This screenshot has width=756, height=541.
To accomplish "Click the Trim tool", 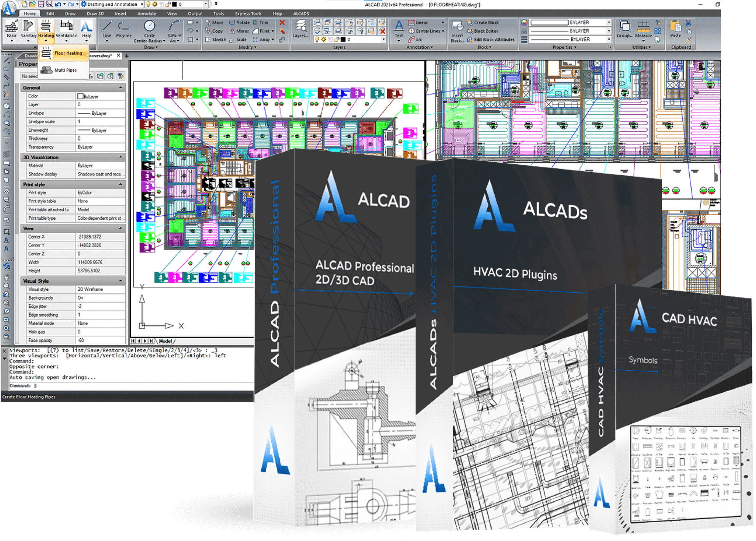I will 260,22.
